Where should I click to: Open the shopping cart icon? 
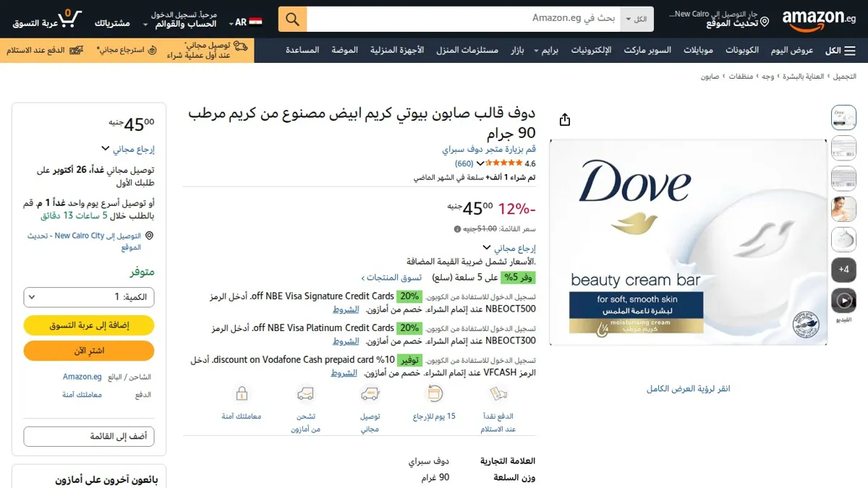pos(70,17)
